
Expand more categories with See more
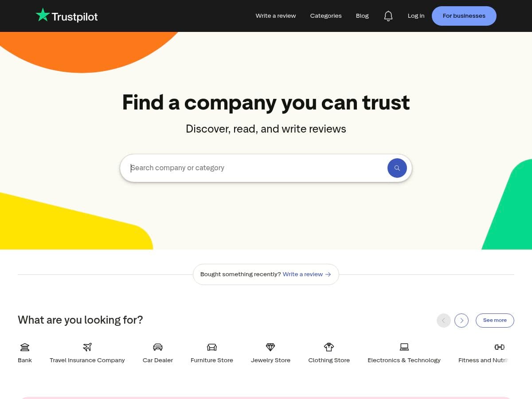[x=495, y=320]
